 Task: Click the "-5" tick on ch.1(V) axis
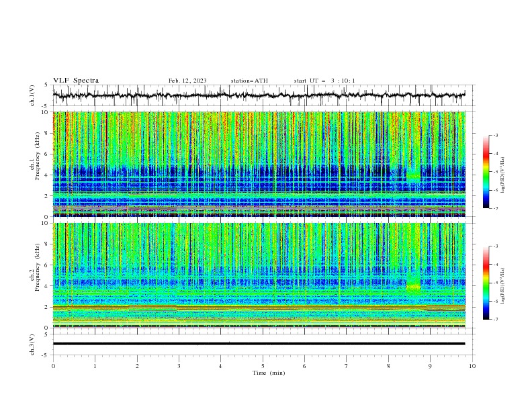coord(45,106)
